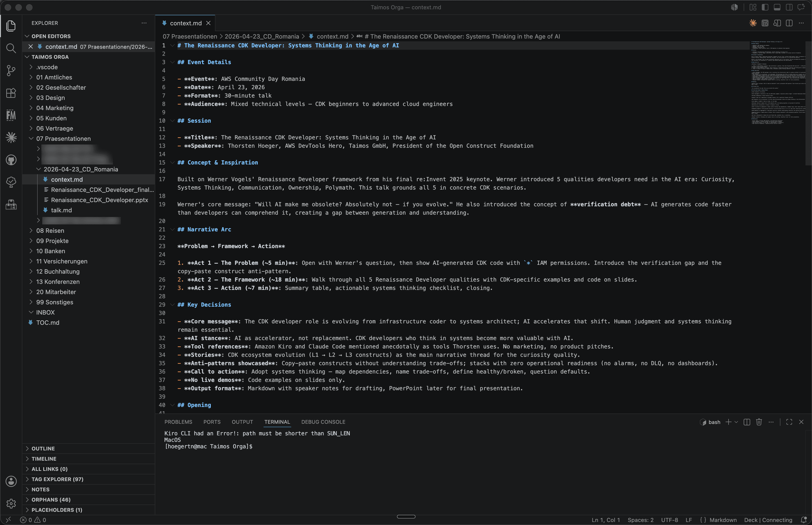Screen dimensions: 812x525
Task: Switch to the PORTS panel tab
Action: 212,422
